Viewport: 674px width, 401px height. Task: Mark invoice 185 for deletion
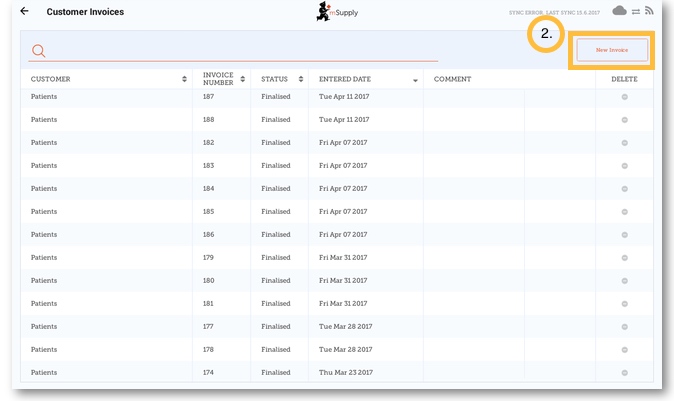(625, 212)
